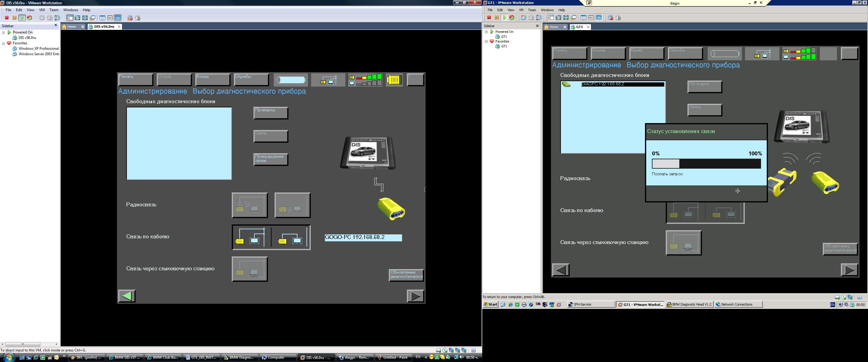Click Проверка button in DIS screen
The width and height of the screenshot is (868, 362).
[271, 113]
